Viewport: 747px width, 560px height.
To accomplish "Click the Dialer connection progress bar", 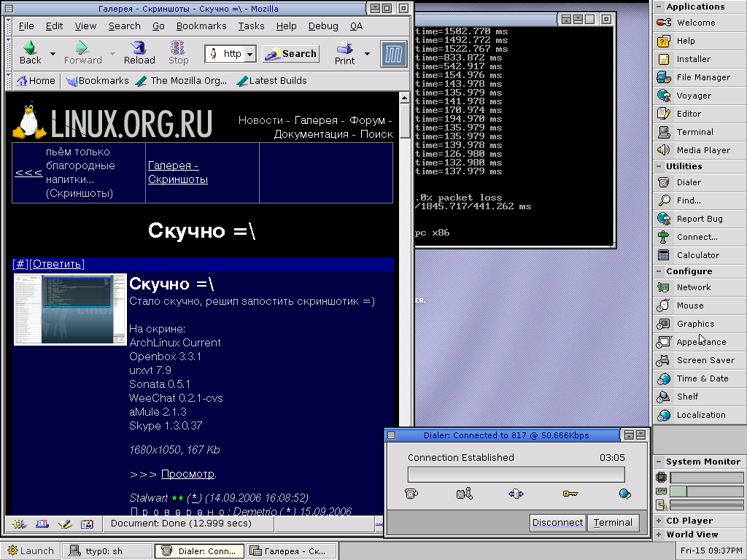I will tap(516, 475).
